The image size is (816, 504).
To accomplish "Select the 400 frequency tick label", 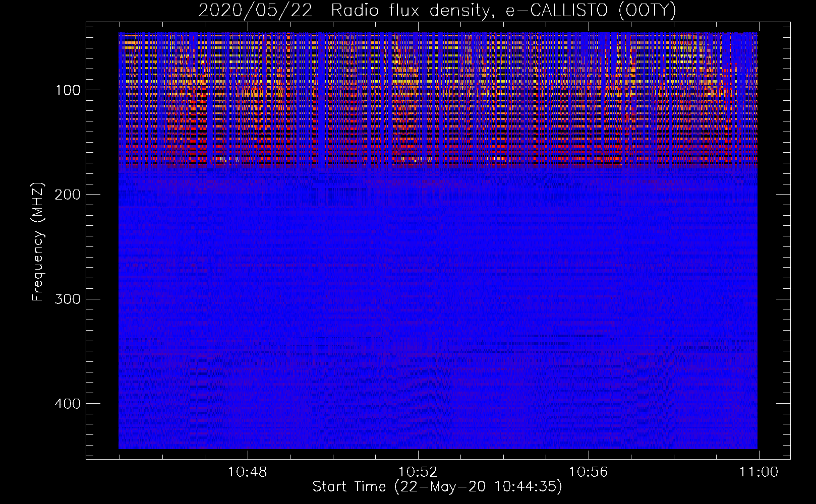I will pyautogui.click(x=68, y=404).
